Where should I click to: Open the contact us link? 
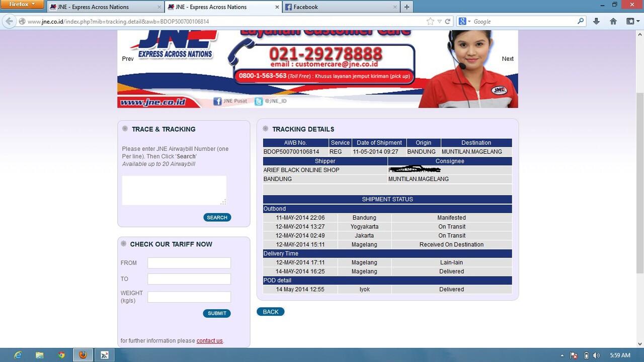(209, 341)
